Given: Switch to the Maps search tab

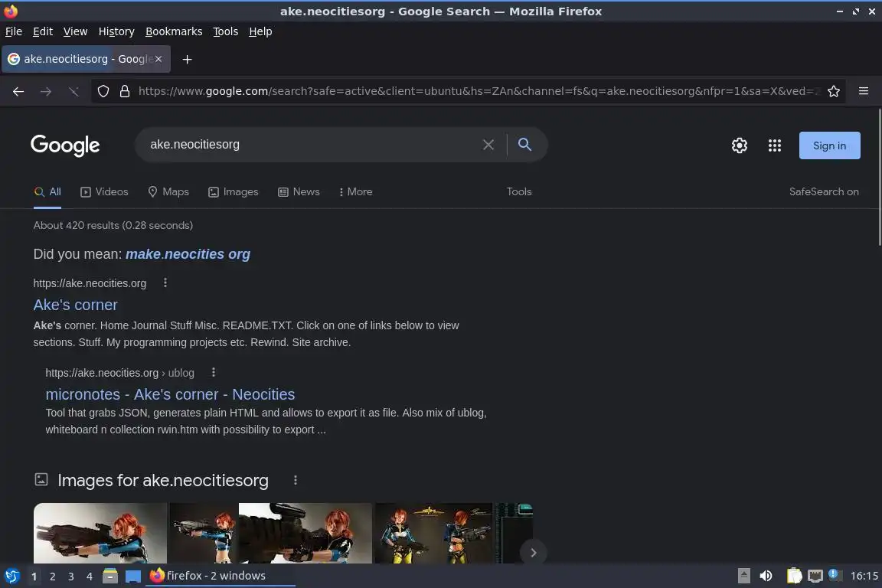Looking at the screenshot, I should point(168,192).
